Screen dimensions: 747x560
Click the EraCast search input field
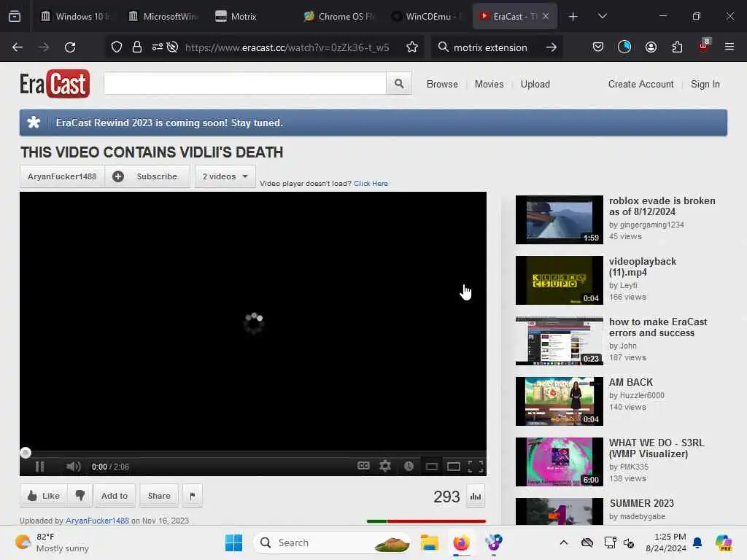click(245, 84)
